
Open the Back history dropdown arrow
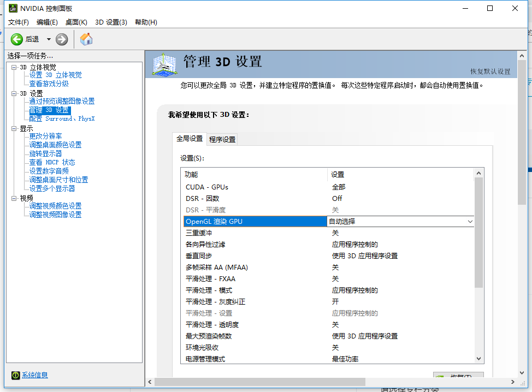point(49,39)
